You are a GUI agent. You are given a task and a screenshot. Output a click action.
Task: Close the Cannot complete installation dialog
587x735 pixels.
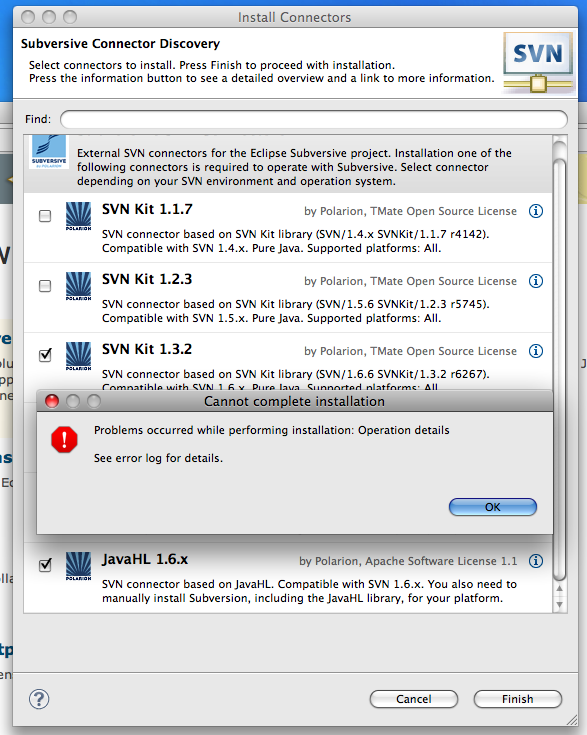(x=52, y=401)
